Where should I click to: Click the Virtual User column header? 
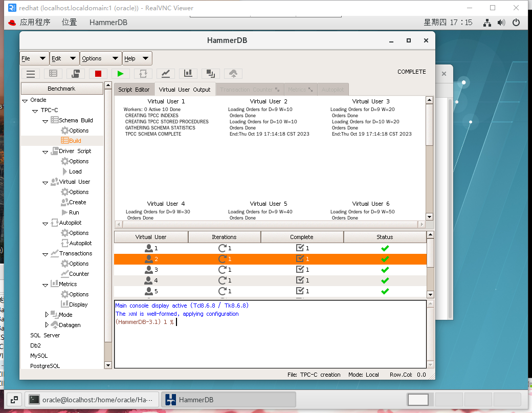[x=151, y=237]
